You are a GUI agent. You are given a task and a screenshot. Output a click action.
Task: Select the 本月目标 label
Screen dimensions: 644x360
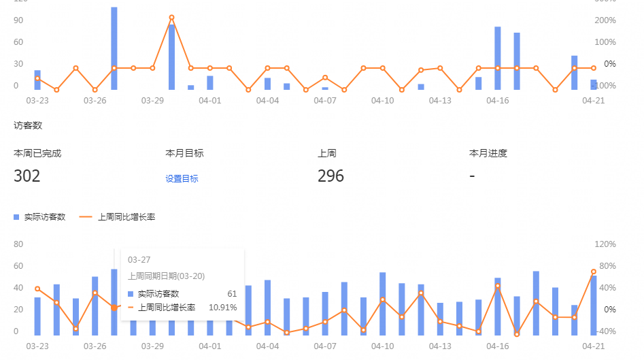click(184, 153)
